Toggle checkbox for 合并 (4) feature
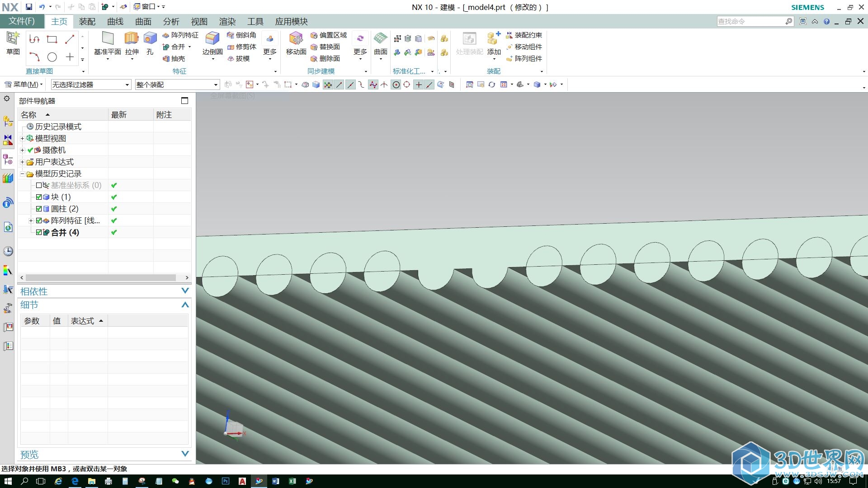Screen dimensions: 868x488 39,232
